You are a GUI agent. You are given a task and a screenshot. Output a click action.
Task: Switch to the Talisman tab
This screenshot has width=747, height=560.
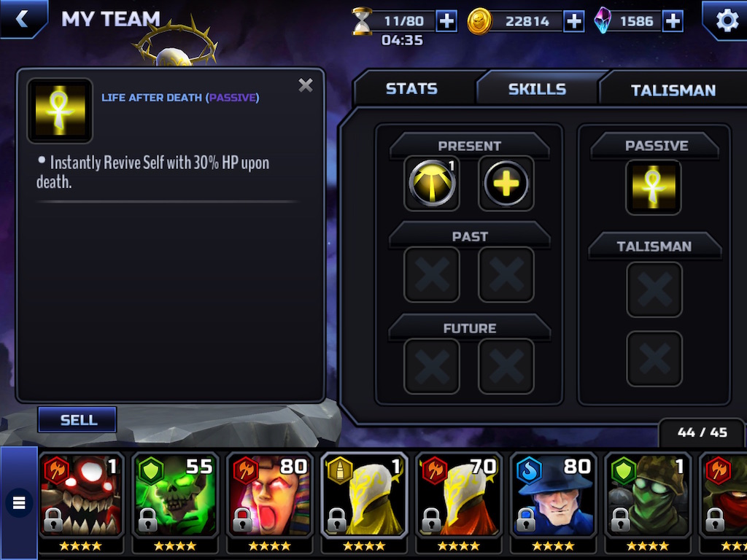pos(673,90)
